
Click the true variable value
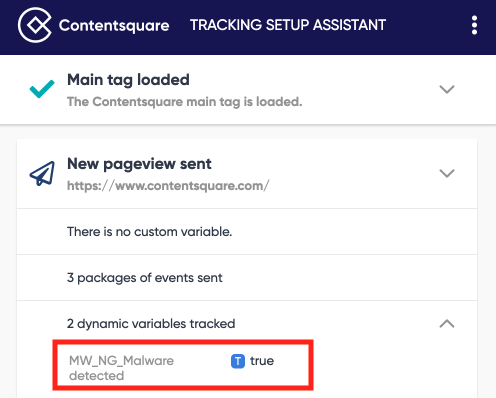[262, 361]
